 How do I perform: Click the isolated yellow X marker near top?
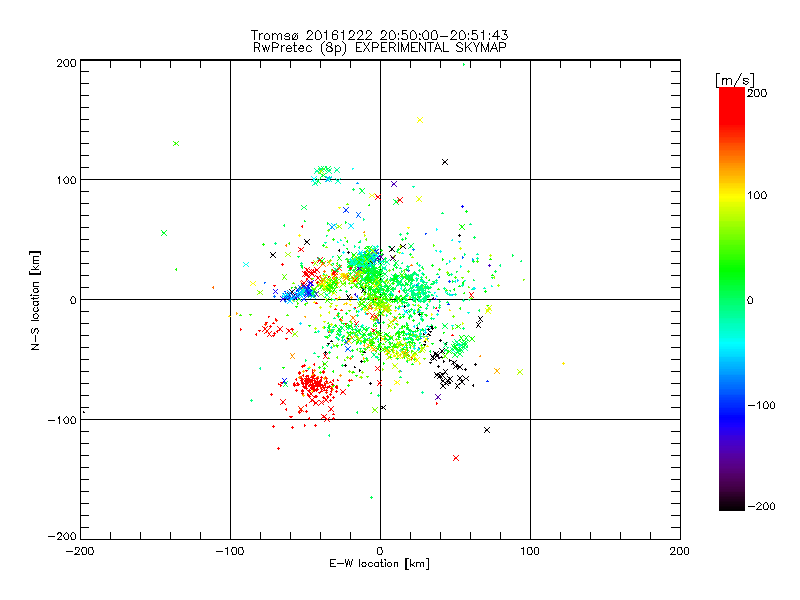[420, 120]
